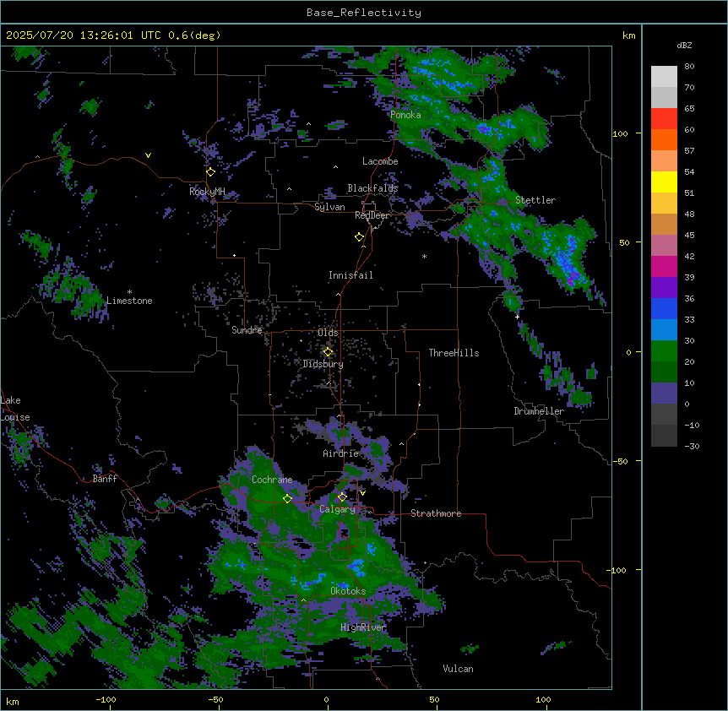Click the -10 value in dBZ legend
The height and width of the screenshot is (711, 728).
click(692, 425)
